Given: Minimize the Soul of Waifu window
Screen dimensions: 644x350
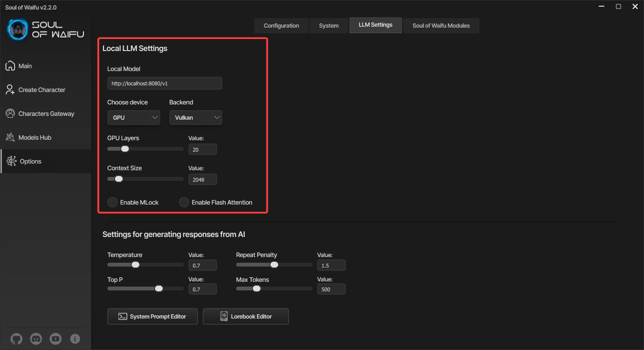Looking at the screenshot, I should (602, 7).
